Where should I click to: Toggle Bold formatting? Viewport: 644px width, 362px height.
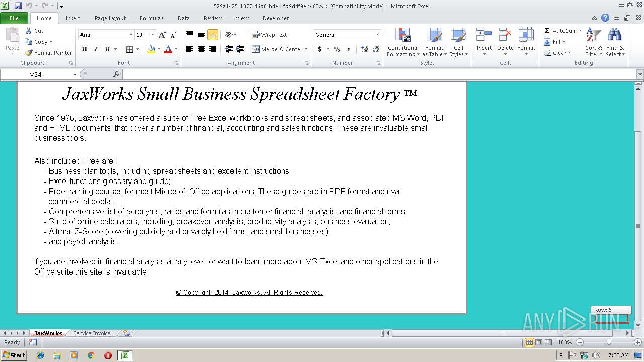(84, 49)
